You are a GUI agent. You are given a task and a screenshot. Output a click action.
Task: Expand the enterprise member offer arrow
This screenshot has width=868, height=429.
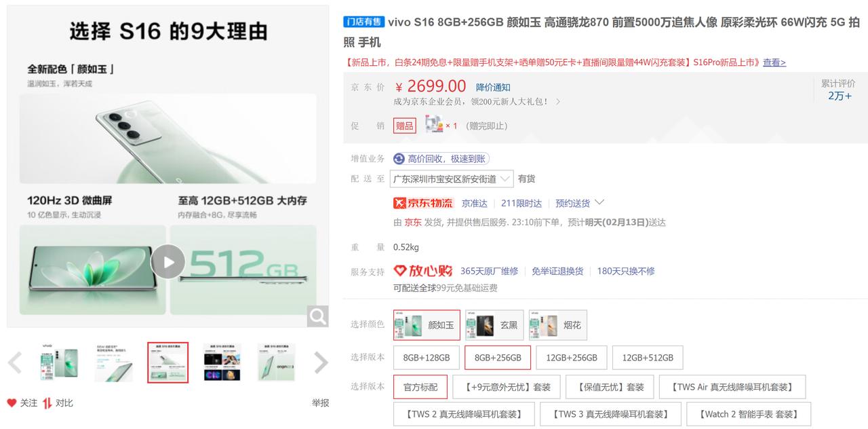click(558, 102)
